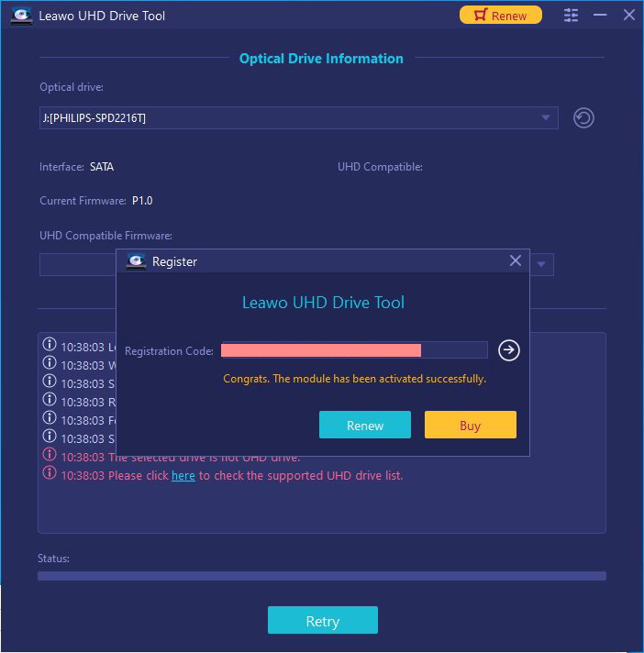
Task: Minimize the Leawo UHD Drive Tool window
Action: tap(600, 16)
